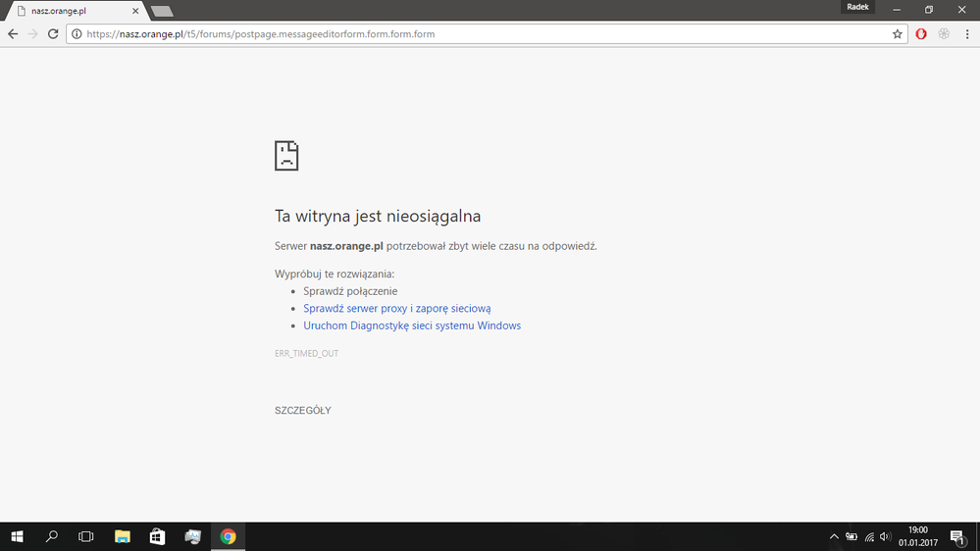Open battery status in the tray
Viewport: 980px width, 551px height.
[851, 536]
